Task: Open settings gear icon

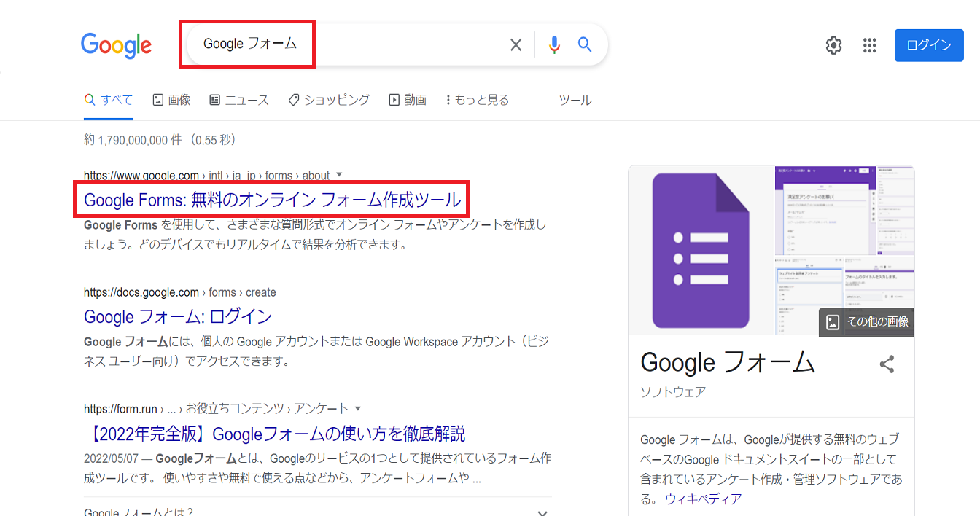Action: point(833,45)
